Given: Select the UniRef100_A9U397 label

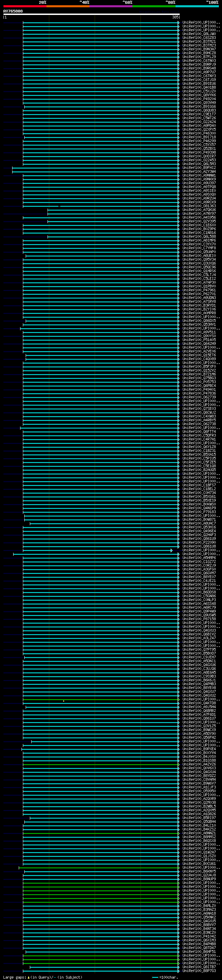Looking at the screenshot, I should click(199, 183).
